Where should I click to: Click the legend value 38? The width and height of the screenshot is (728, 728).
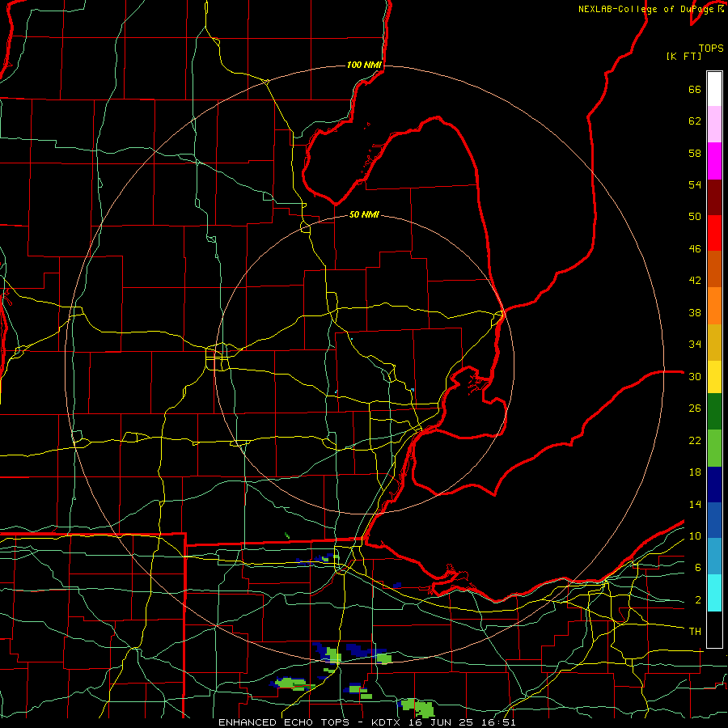click(695, 312)
